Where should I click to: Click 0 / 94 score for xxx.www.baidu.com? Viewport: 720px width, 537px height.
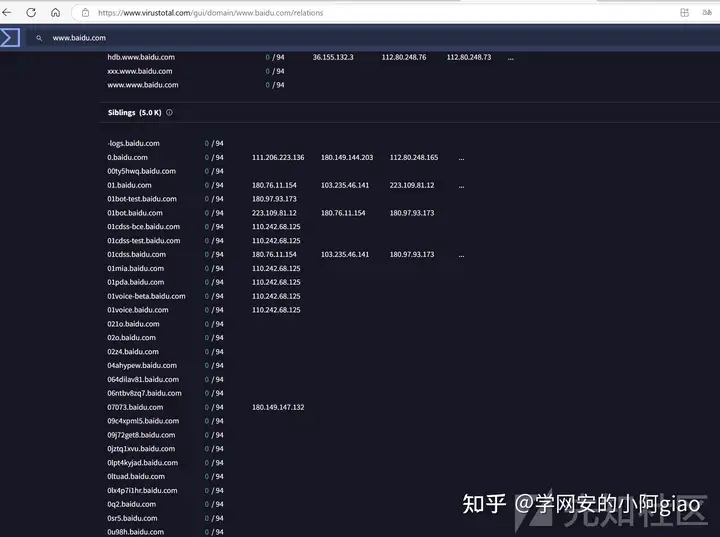pyautogui.click(x=275, y=71)
